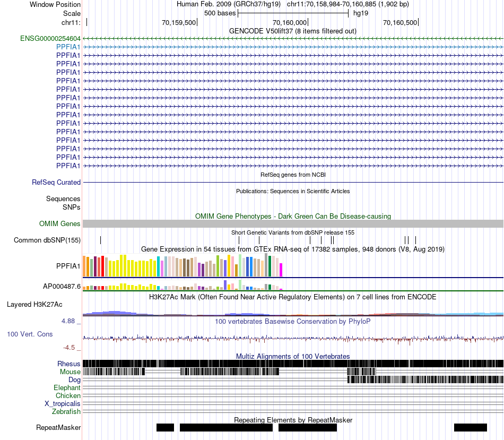Click the Common dbSNP(155) label
The height and width of the screenshot is (440, 504).
click(47, 240)
